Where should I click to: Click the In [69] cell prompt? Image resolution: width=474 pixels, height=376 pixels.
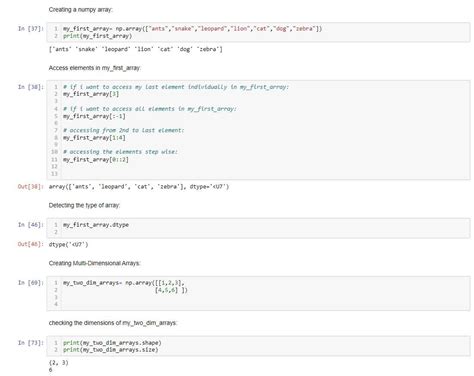tap(31, 283)
